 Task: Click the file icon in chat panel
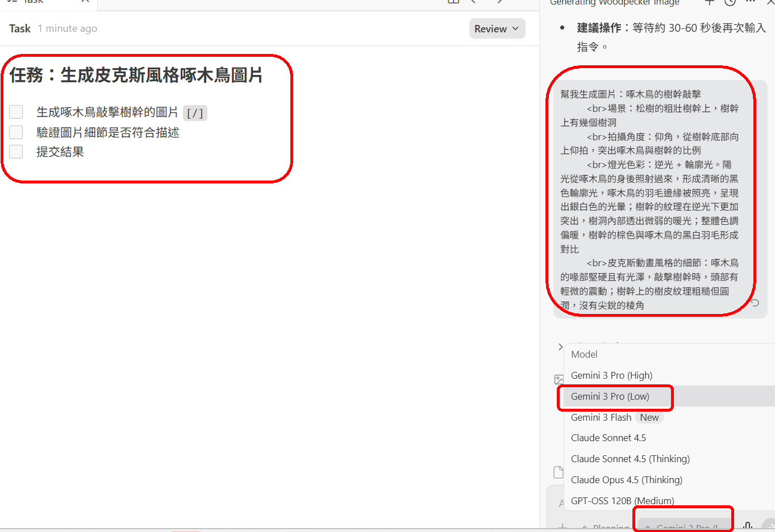tap(559, 472)
